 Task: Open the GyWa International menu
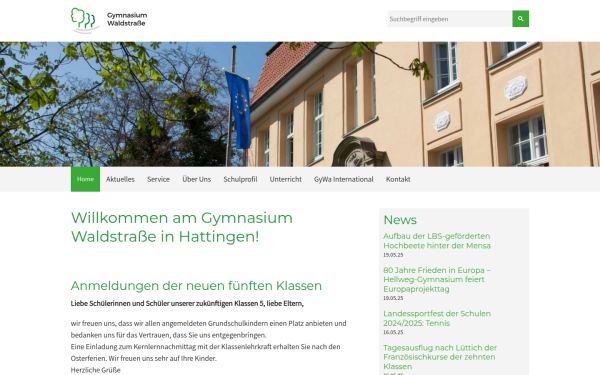344,179
